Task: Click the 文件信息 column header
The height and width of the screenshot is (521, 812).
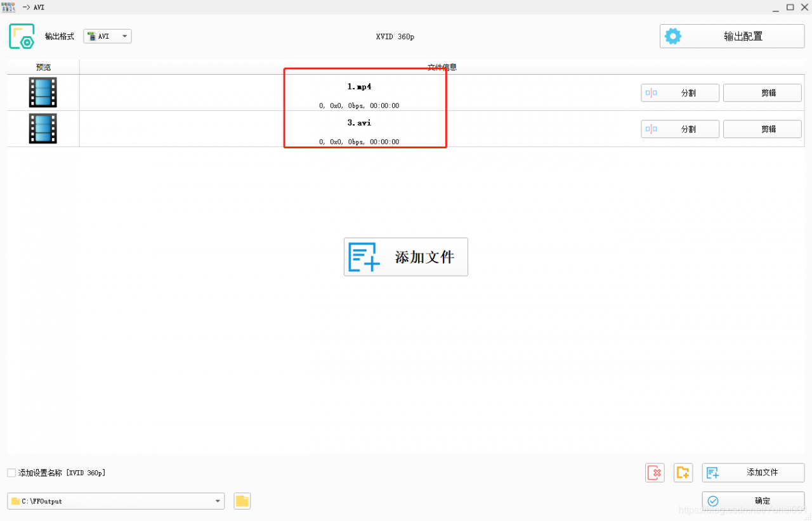Action: pyautogui.click(x=442, y=67)
